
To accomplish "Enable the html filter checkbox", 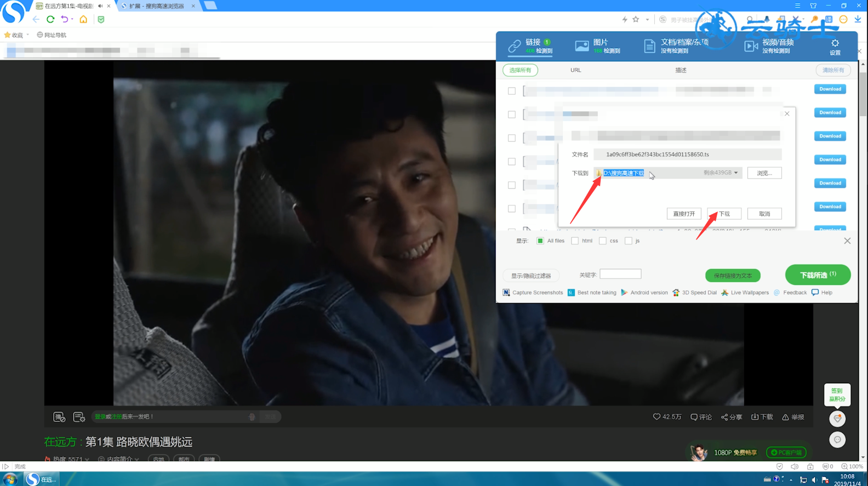I will coord(575,241).
